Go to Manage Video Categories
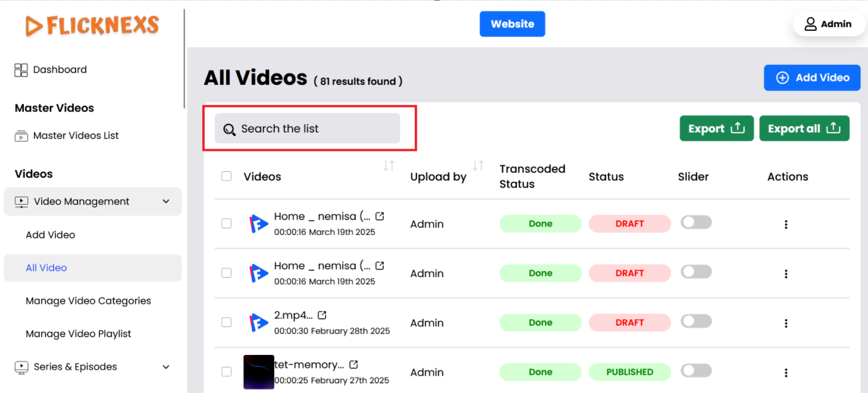This screenshot has height=393, width=868. tap(88, 301)
